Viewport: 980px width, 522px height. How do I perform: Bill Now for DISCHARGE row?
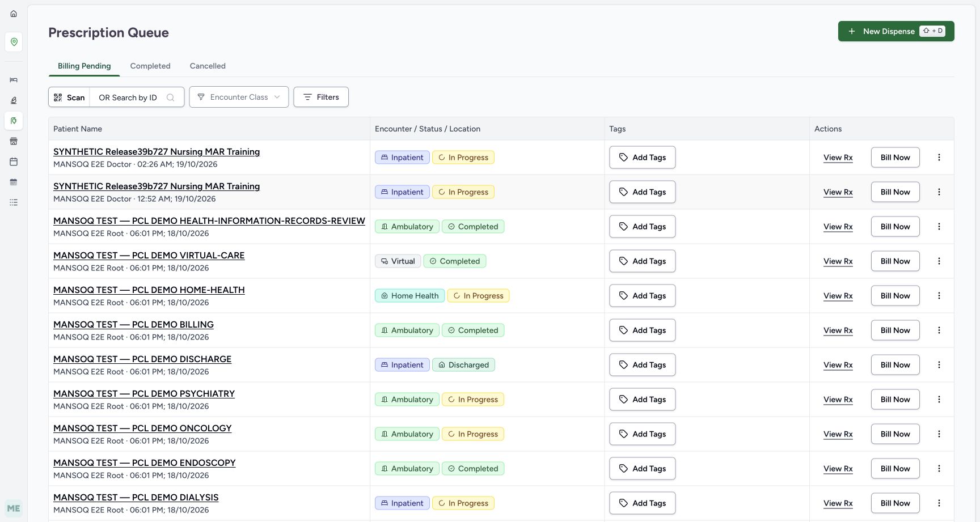[x=895, y=365]
